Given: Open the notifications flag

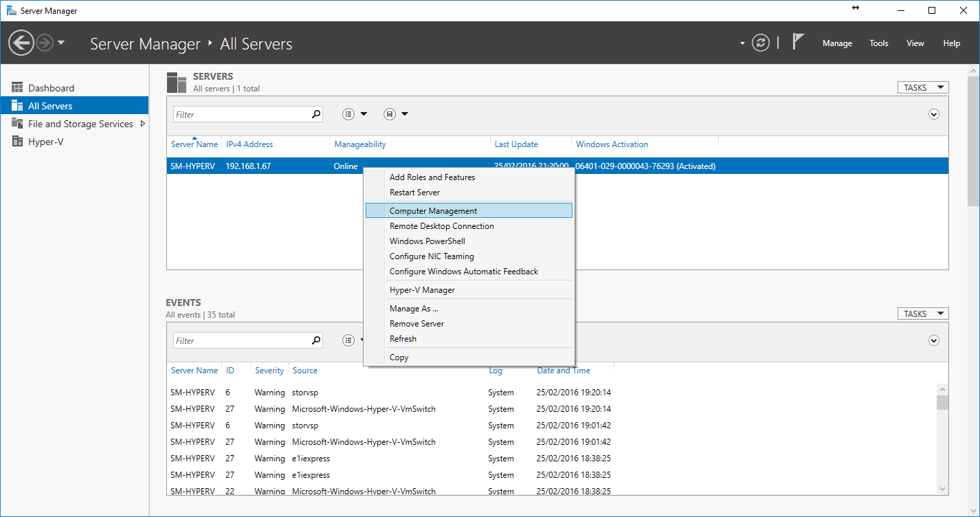Looking at the screenshot, I should coord(798,42).
